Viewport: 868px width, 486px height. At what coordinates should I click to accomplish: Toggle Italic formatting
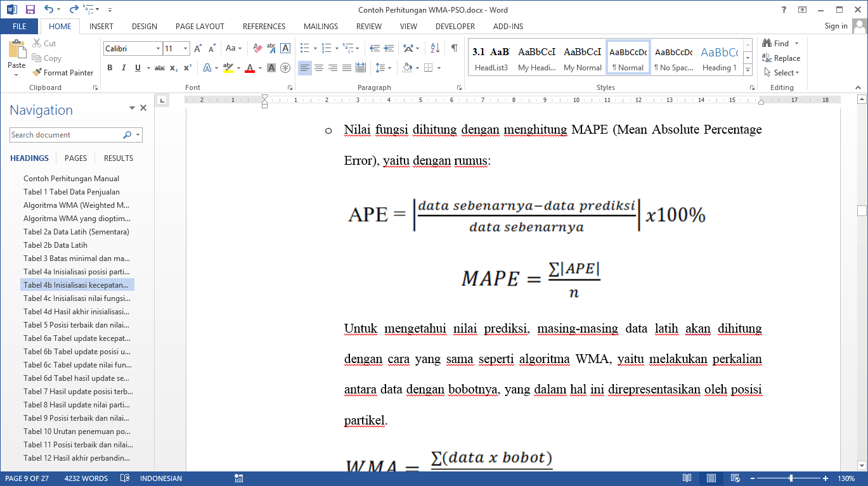123,68
